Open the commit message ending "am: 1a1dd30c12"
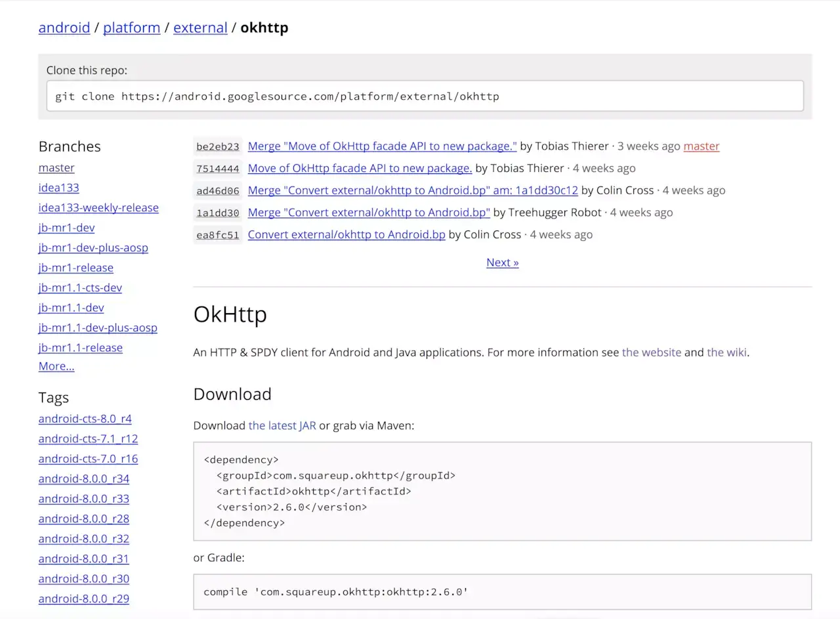This screenshot has width=840, height=619. click(413, 190)
